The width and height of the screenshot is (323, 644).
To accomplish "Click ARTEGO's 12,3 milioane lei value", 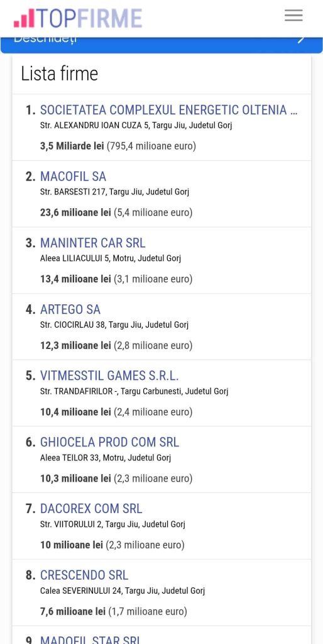I will [x=75, y=345].
